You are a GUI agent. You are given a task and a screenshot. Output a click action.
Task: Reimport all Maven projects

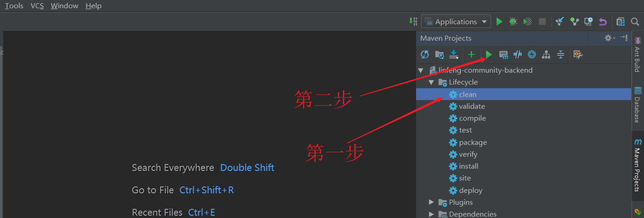[425, 55]
